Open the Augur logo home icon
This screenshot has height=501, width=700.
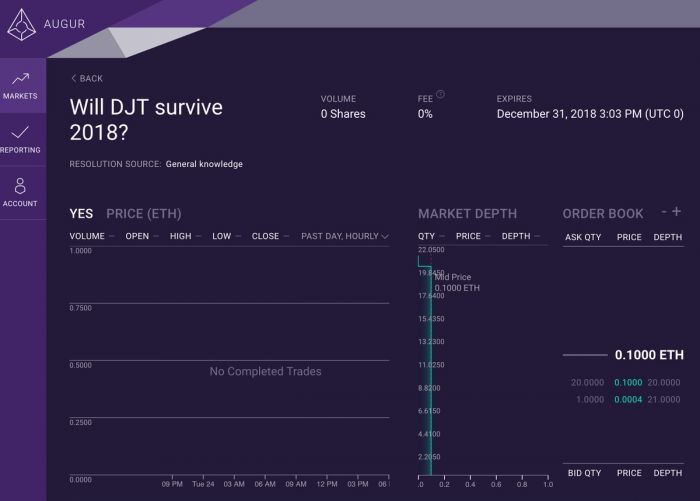21,25
